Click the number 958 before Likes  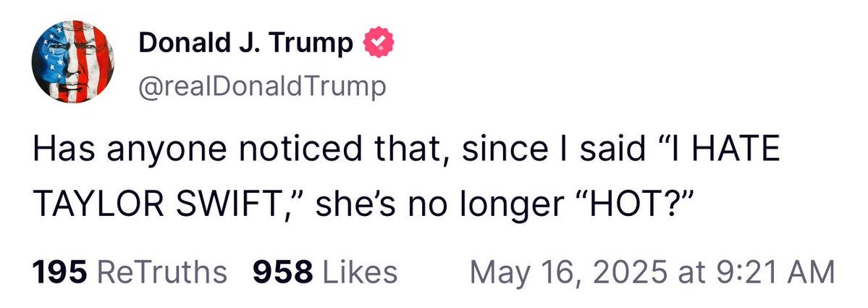click(282, 272)
